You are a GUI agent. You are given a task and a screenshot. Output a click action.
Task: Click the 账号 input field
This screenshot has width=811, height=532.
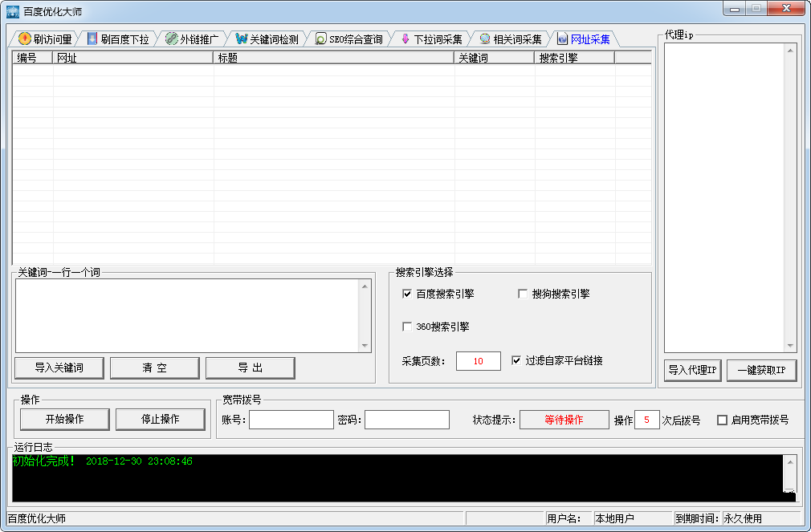click(x=291, y=420)
